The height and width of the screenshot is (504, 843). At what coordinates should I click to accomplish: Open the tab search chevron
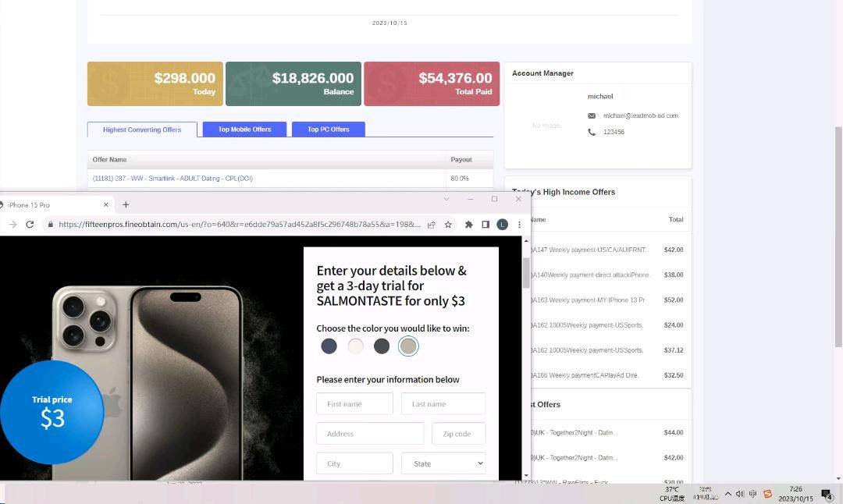(x=446, y=200)
